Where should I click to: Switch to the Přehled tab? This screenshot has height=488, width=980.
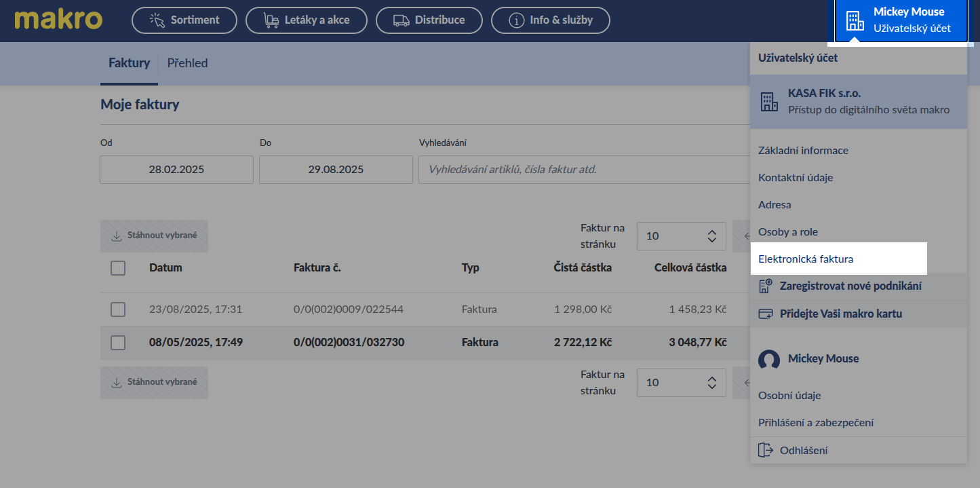pyautogui.click(x=187, y=63)
